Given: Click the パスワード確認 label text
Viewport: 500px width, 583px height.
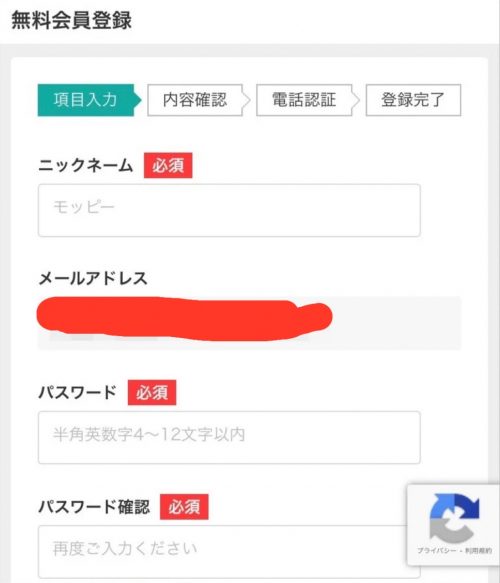Looking at the screenshot, I should (x=94, y=507).
